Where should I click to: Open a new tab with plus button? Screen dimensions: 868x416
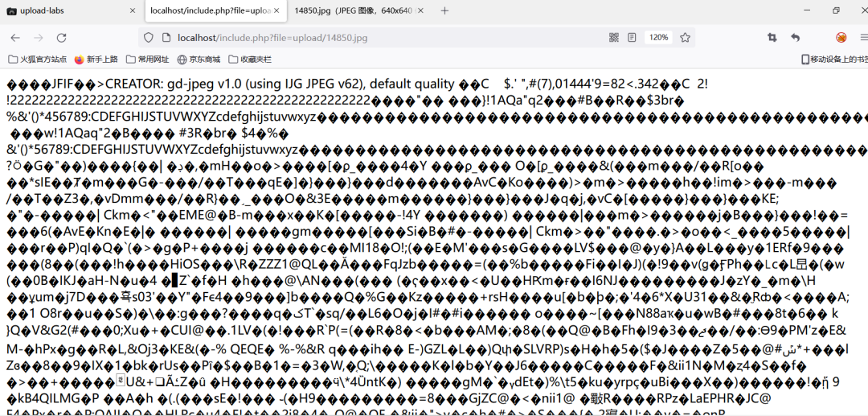(444, 10)
